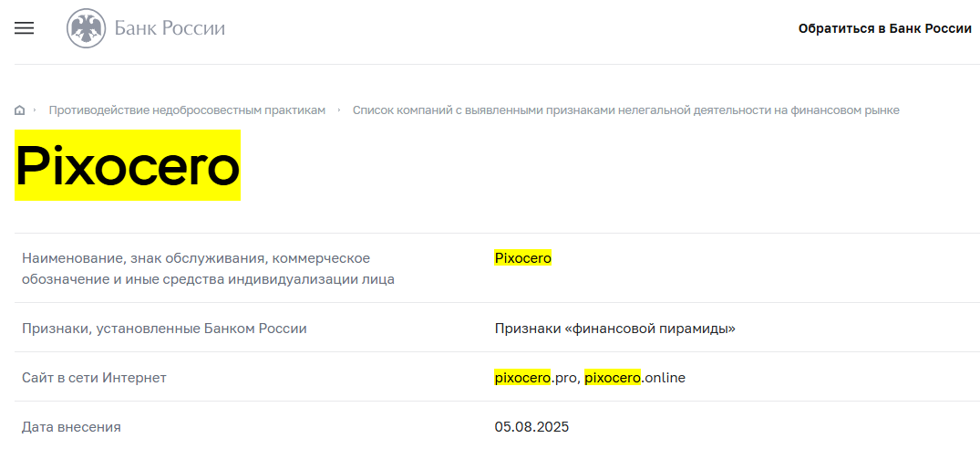Open 'Список компаний с выявленными признаками' breadcrumb
Viewport: 980px width, 449px height.
625,110
